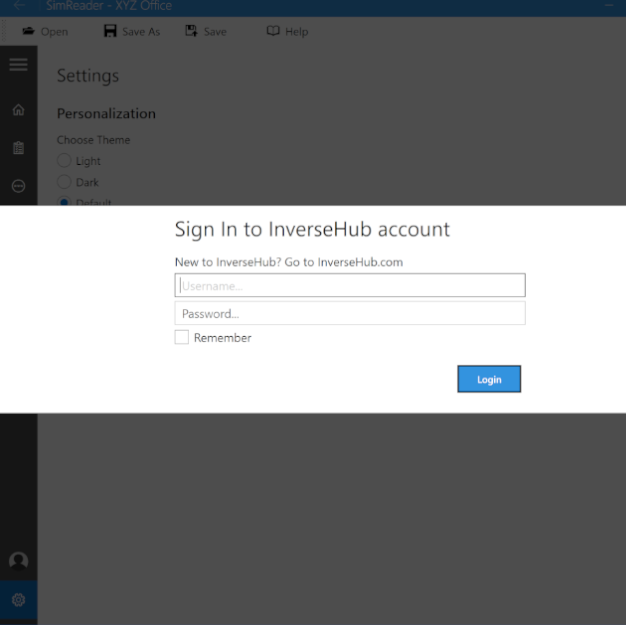
Task: Open the hamburger navigation menu
Action: (x=18, y=64)
